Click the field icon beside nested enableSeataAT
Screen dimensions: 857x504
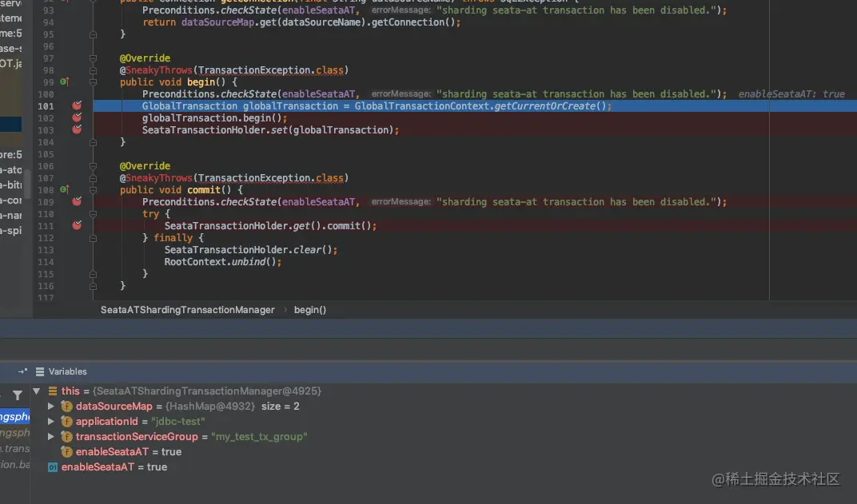point(66,452)
